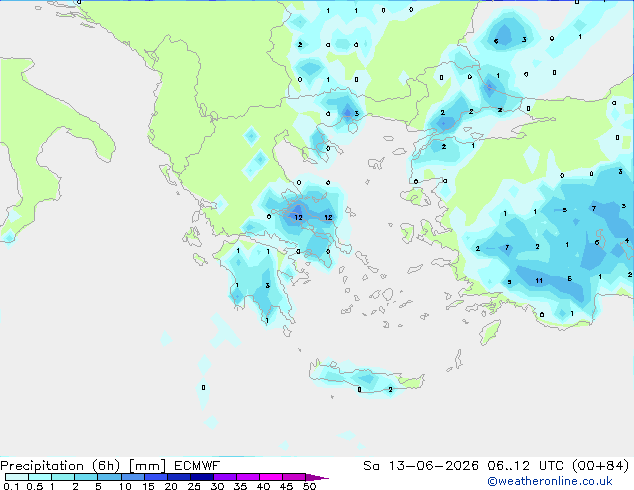This screenshot has height=490, width=634.
Task: Pick the legend swatch for 5–10 mm
Action: [109, 477]
